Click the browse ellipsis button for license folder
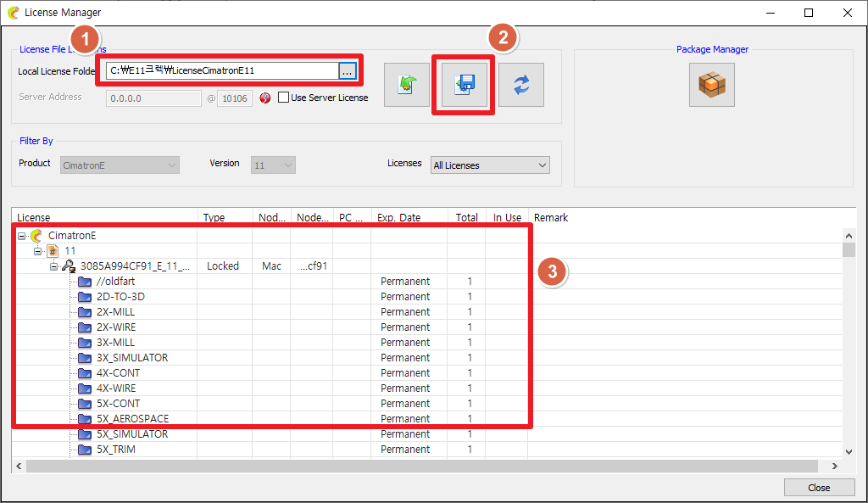868x503 pixels. pyautogui.click(x=347, y=71)
